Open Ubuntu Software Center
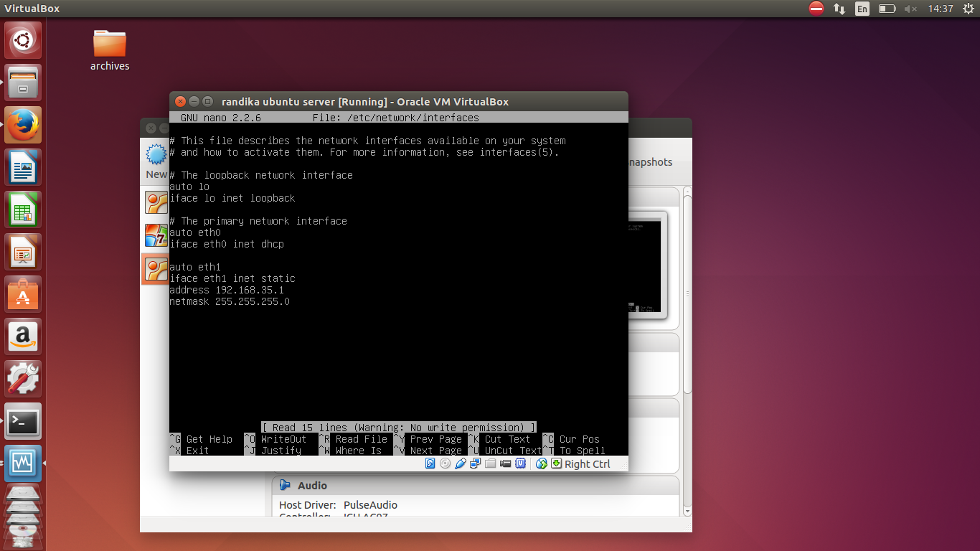This screenshot has height=551, width=980. [23, 294]
